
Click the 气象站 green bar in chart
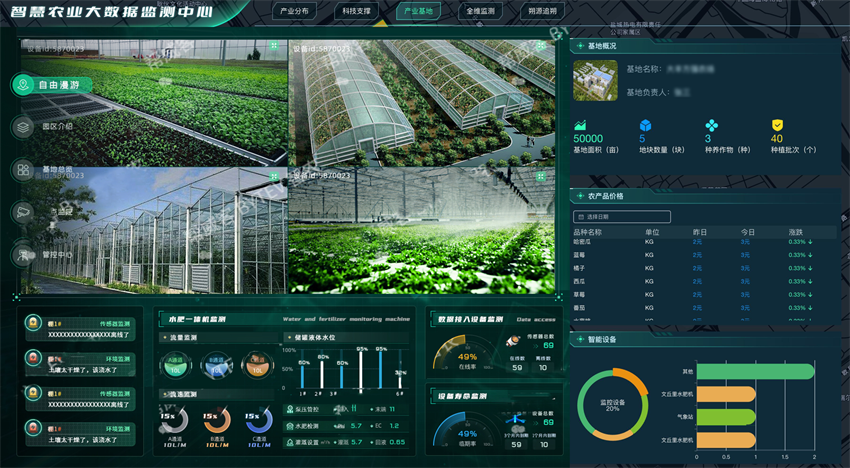point(726,417)
